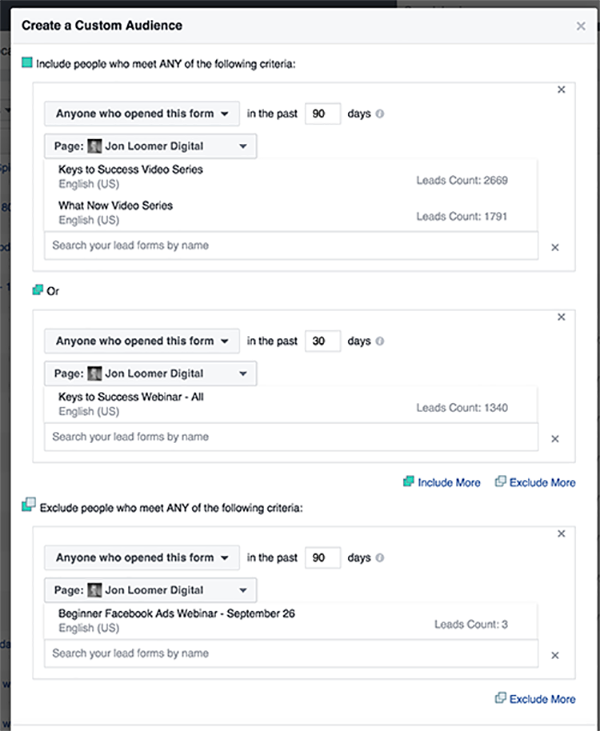Viewport: 600px width, 731px height.
Task: Click lead form search field under What Now Video Series
Action: point(291,246)
